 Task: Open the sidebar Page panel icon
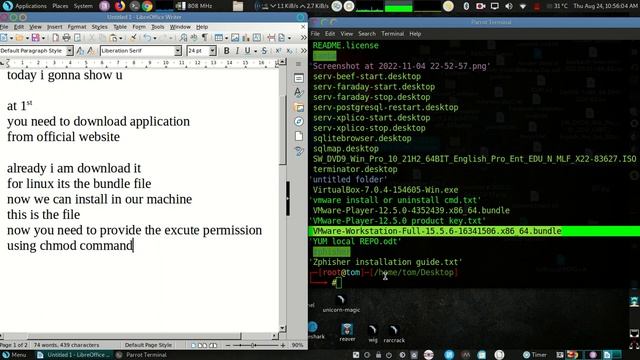point(299,136)
